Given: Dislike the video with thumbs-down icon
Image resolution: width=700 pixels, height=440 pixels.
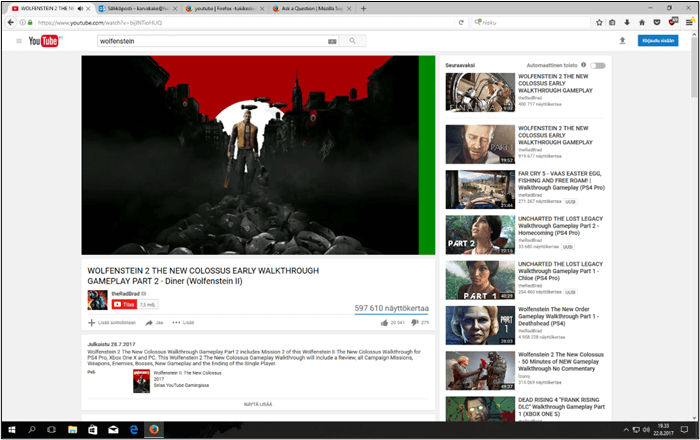Looking at the screenshot, I should 415,322.
